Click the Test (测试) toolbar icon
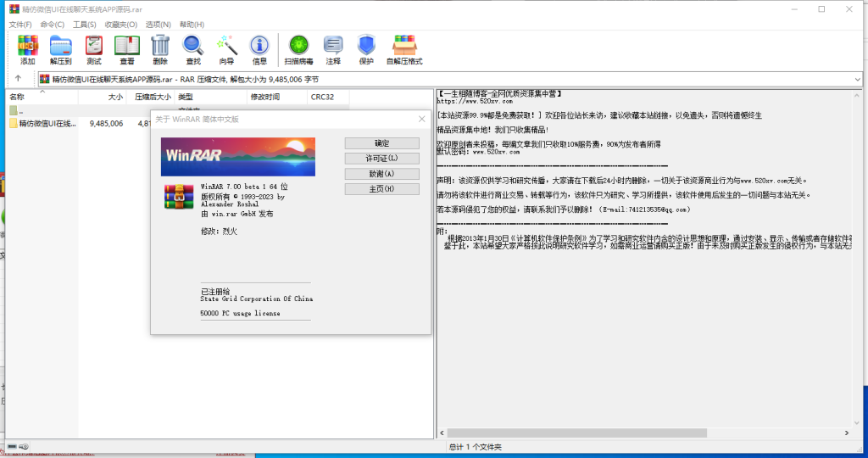Screen dimensions: 868x458 [x=93, y=50]
